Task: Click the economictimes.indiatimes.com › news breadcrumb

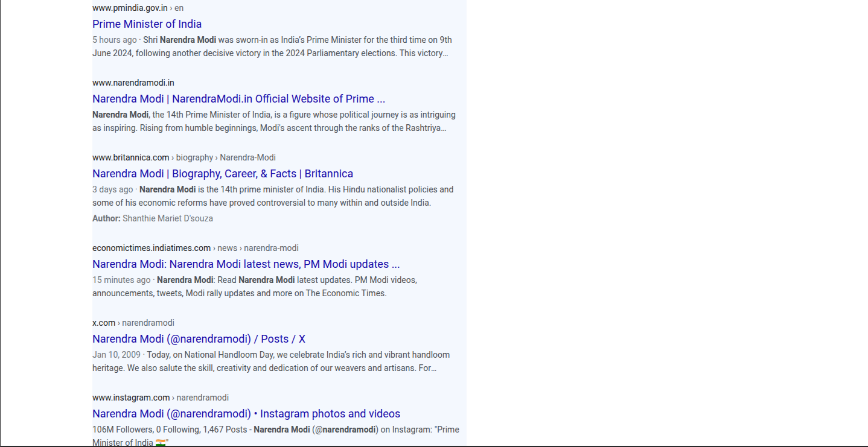Action: [196, 248]
